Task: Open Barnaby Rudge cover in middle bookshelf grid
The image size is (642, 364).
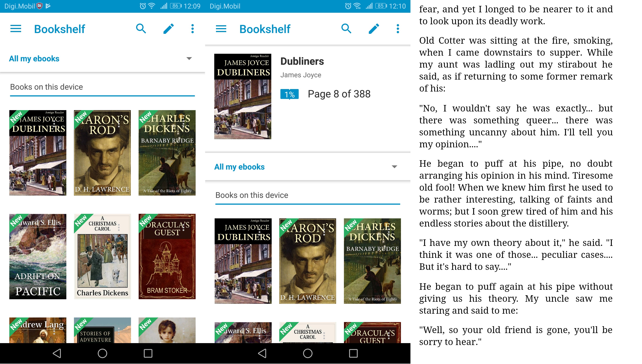Action: point(372,261)
